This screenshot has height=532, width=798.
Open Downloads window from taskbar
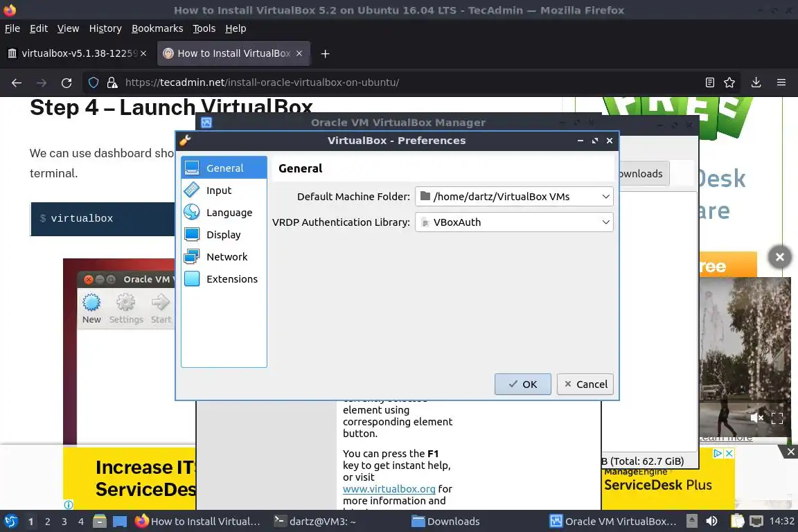coord(446,522)
